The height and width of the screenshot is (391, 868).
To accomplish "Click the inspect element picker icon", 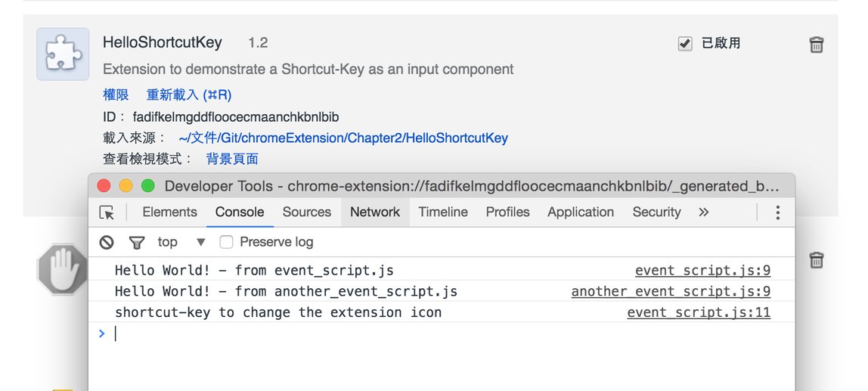I will point(107,213).
